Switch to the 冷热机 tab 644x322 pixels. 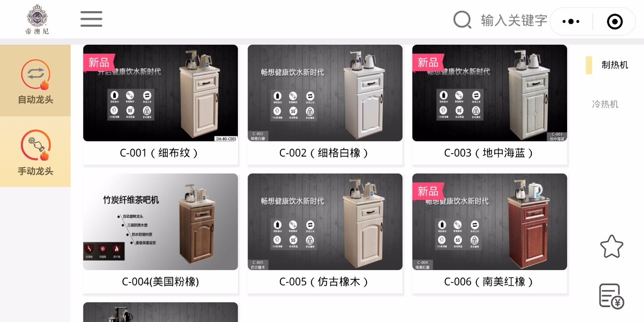pos(605,104)
